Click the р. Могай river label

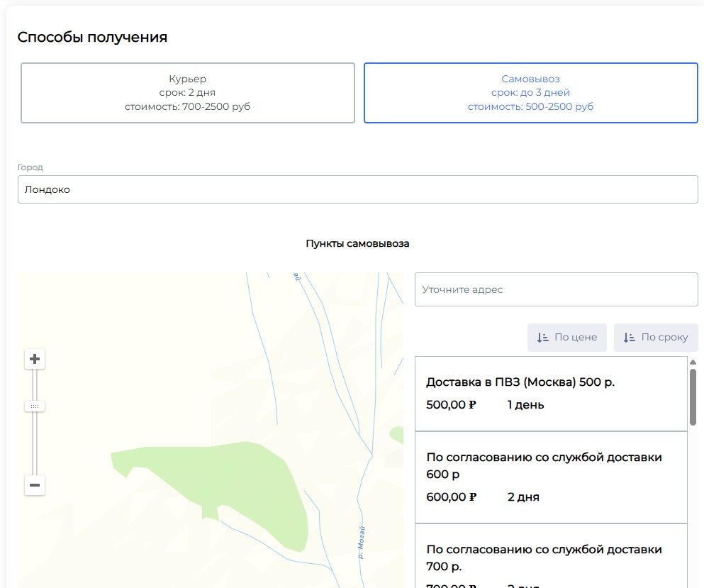[361, 543]
